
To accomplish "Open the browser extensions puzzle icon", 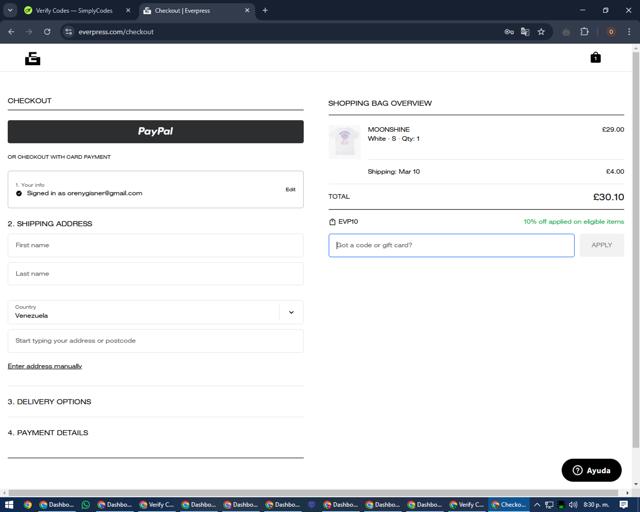I will pos(584,32).
